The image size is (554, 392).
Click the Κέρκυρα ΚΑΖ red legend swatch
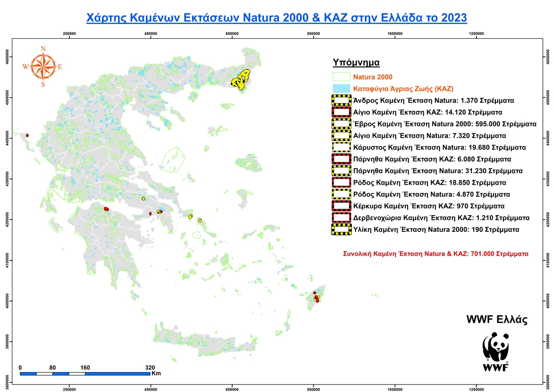(341, 205)
